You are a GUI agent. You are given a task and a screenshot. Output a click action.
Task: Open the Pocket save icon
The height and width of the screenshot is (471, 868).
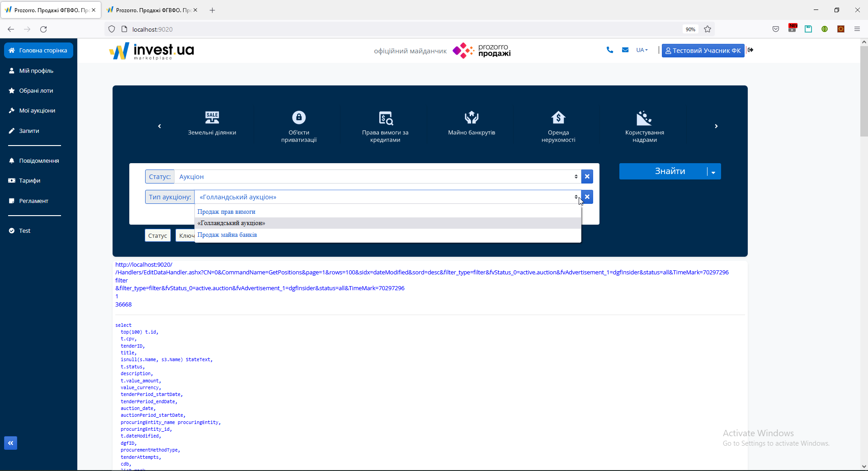[776, 29]
